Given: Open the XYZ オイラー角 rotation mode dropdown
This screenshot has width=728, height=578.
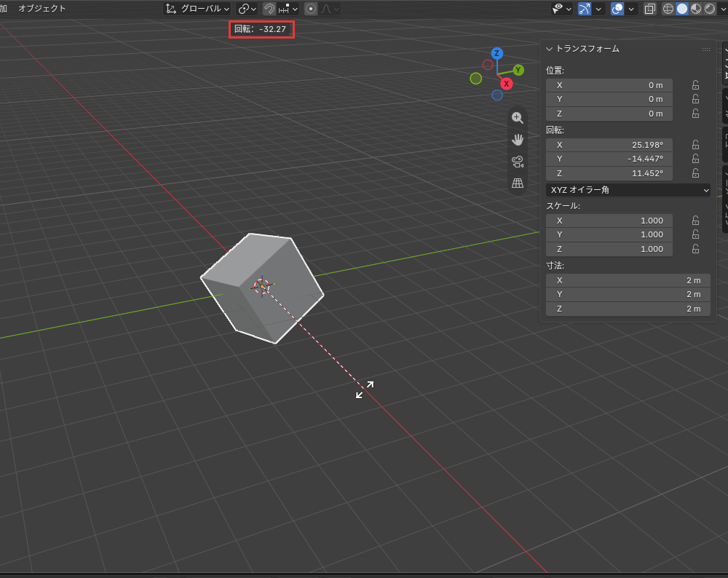Looking at the screenshot, I should [628, 190].
